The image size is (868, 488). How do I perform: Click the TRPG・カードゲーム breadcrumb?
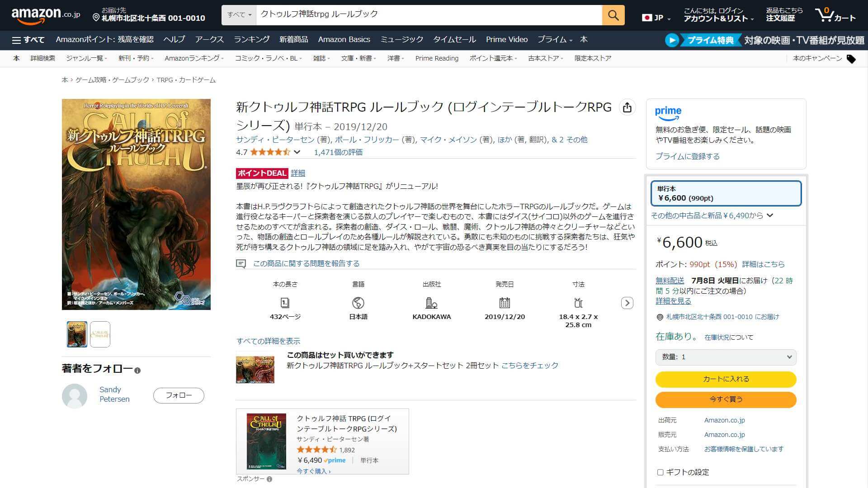tap(186, 80)
